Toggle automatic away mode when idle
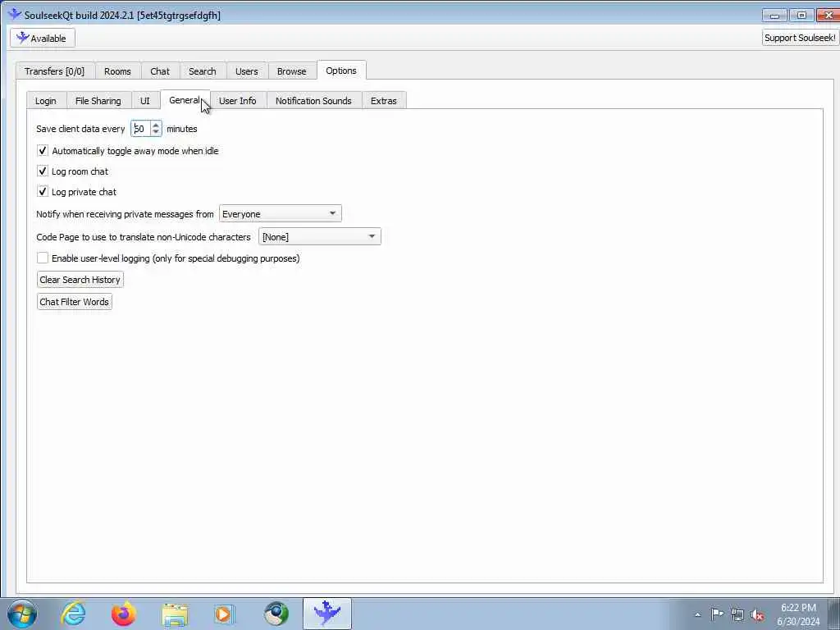This screenshot has width=840, height=630. [43, 151]
